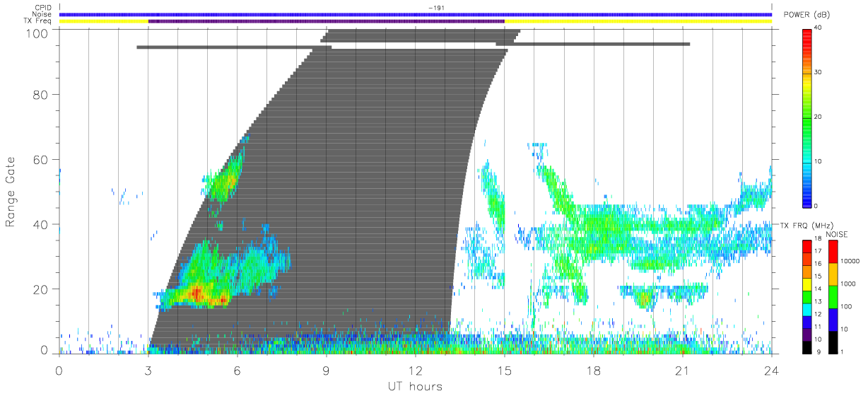Click the NOISE color scale bar
This screenshot has height=401, width=868.
(833, 296)
